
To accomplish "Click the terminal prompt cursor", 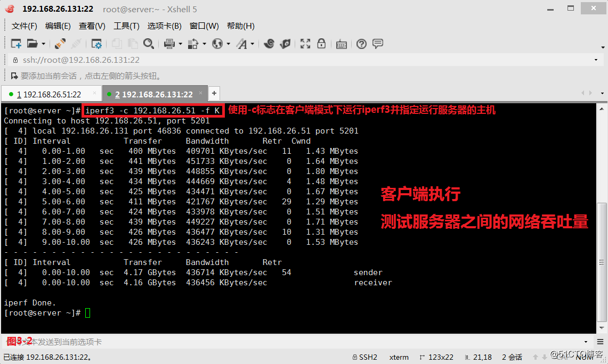I will (x=87, y=313).
